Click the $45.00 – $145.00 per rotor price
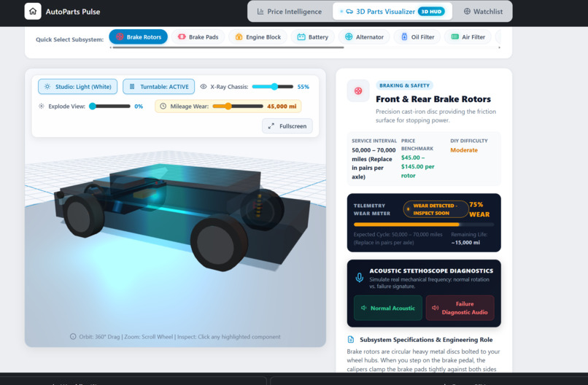 pos(418,166)
